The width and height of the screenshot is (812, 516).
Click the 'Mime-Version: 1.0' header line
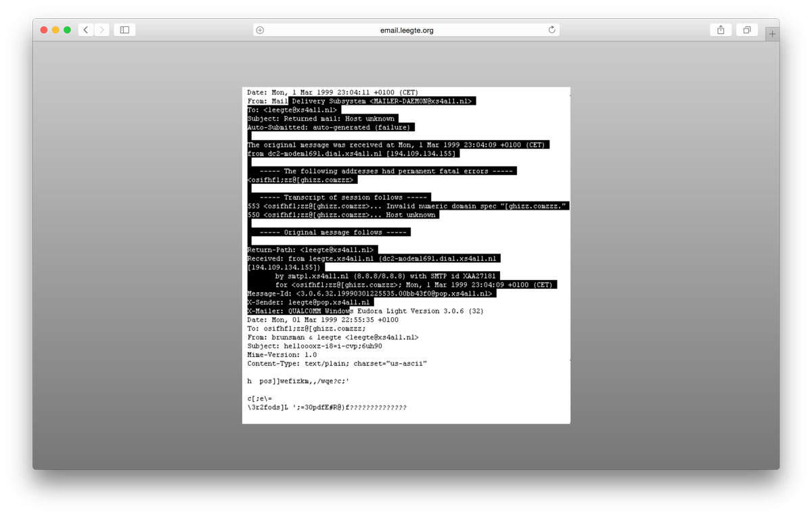click(282, 354)
